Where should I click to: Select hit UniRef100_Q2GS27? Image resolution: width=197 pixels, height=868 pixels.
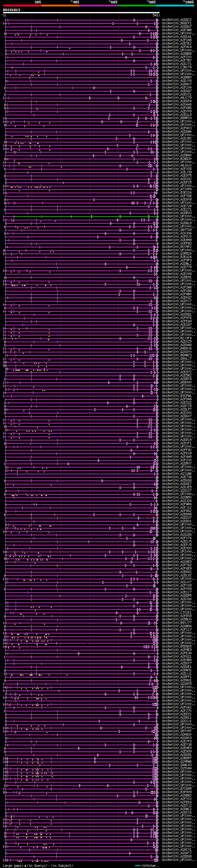coord(177,490)
